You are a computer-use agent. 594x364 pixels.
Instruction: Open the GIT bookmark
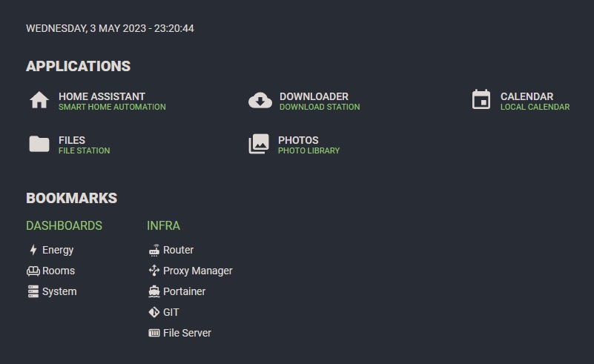point(171,312)
